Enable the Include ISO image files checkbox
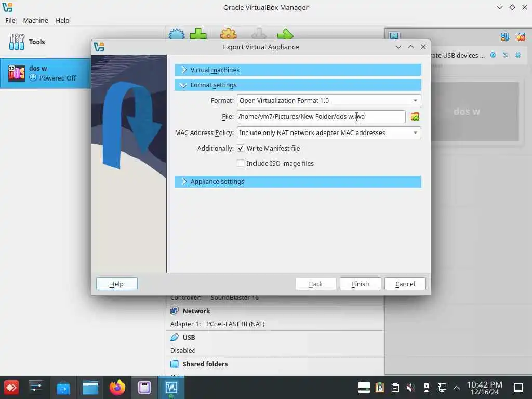 (x=241, y=163)
